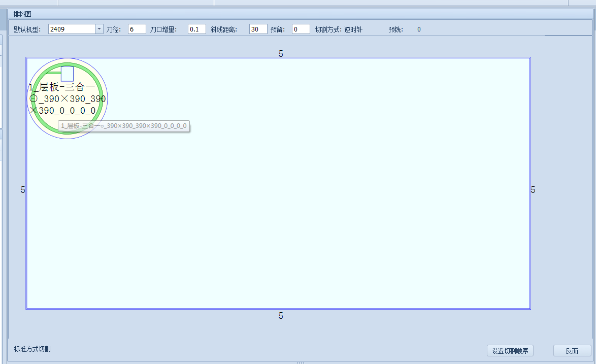This screenshot has width=596, height=364.
Task: Click the 刀径 input field
Action: point(137,29)
